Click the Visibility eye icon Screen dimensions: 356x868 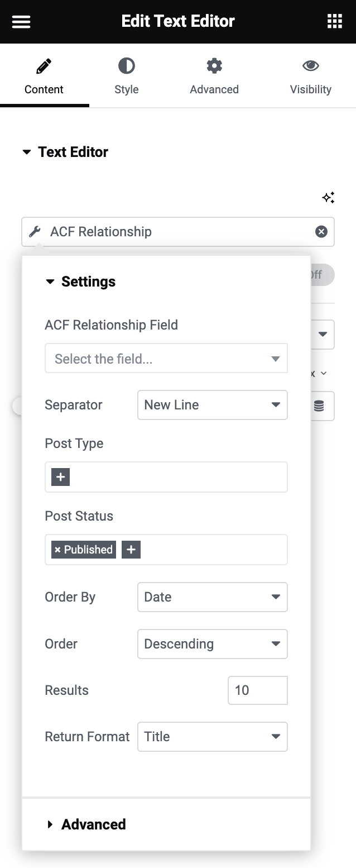[x=311, y=65]
